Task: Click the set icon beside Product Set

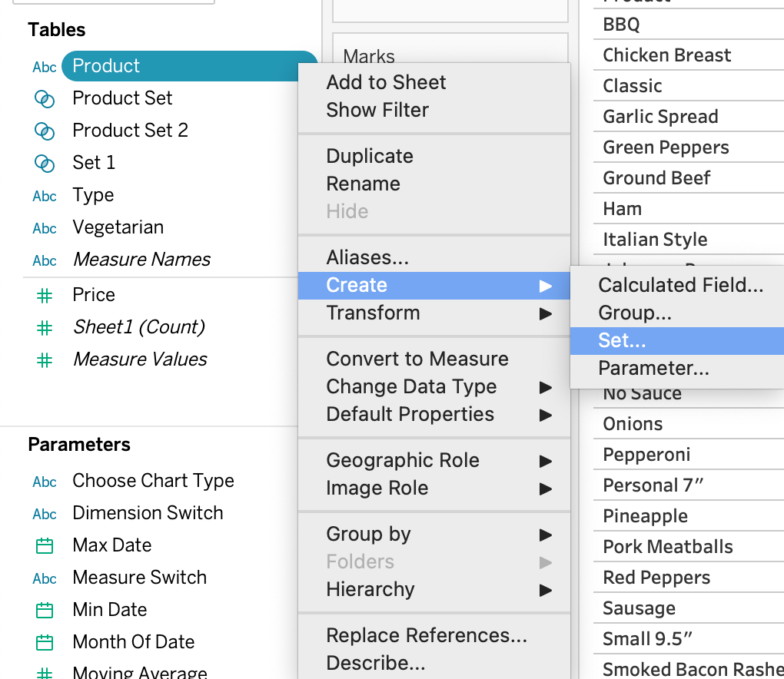Action: (x=45, y=99)
